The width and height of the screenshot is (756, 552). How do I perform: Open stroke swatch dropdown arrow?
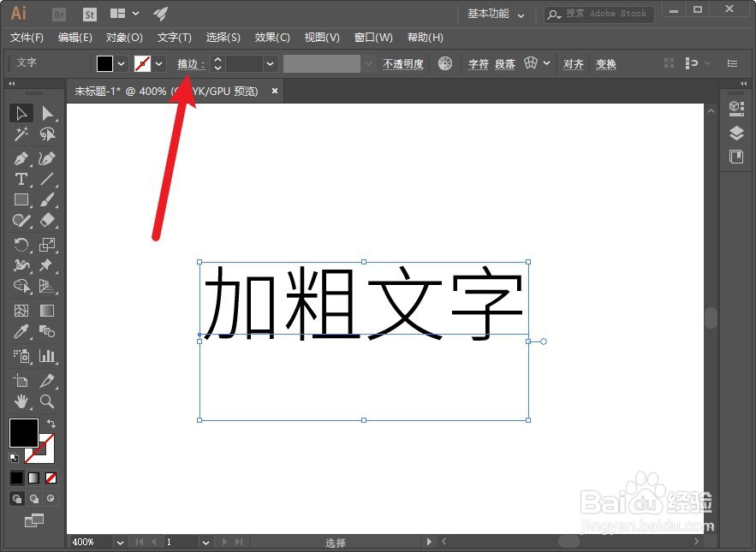point(158,63)
